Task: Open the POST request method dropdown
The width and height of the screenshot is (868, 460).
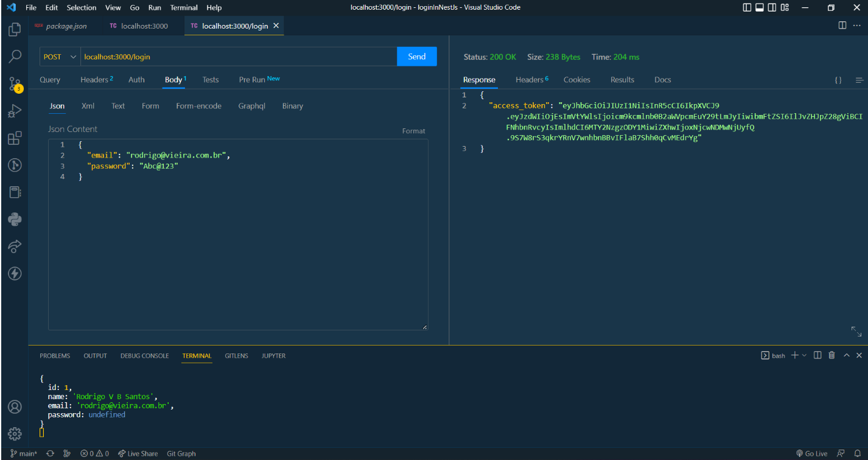Action: 59,56
